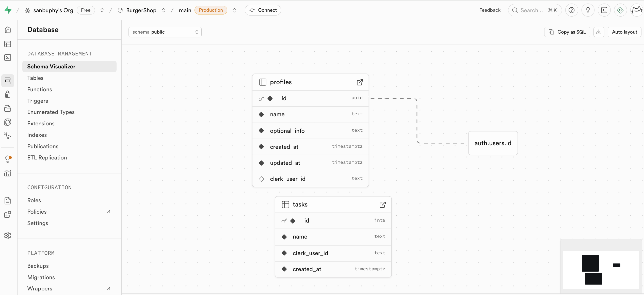The image size is (644, 295).
Task: Expand the organization switcher chevron
Action: [102, 10]
